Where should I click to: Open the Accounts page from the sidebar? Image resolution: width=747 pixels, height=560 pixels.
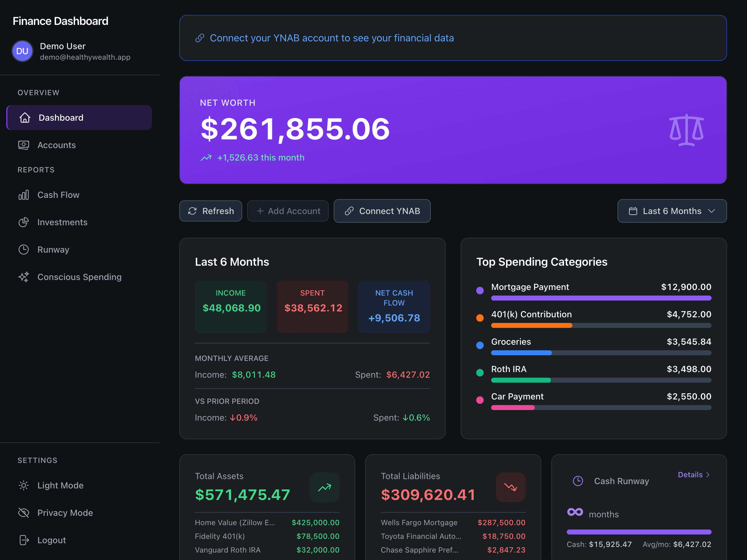tap(56, 145)
